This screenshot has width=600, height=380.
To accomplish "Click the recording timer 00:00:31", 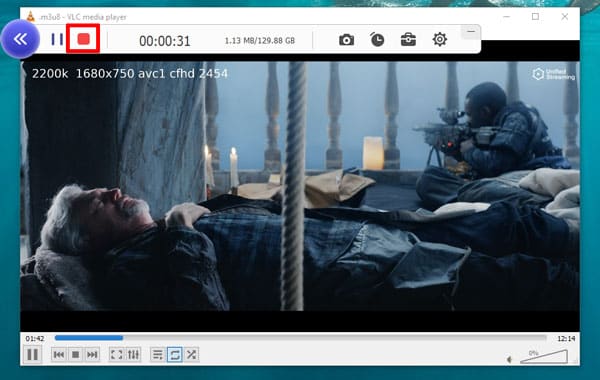I will click(165, 41).
